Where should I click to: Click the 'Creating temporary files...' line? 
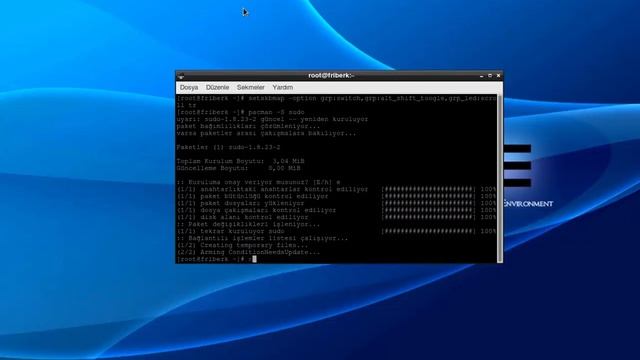point(242,245)
